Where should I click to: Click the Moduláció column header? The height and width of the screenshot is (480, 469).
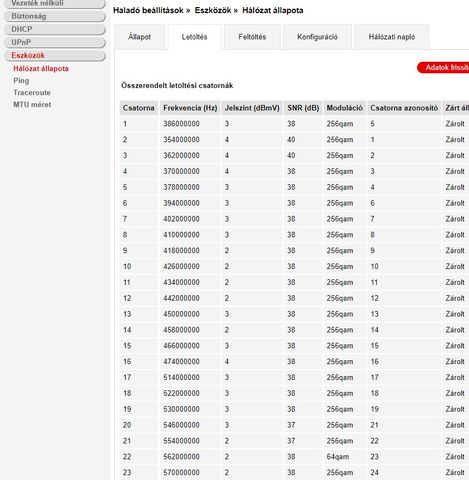pos(344,108)
